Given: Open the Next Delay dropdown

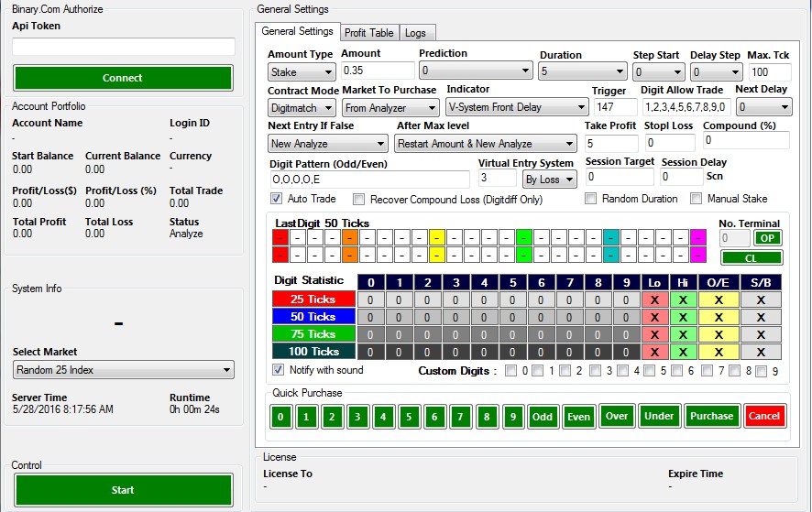Looking at the screenshot, I should 763,107.
